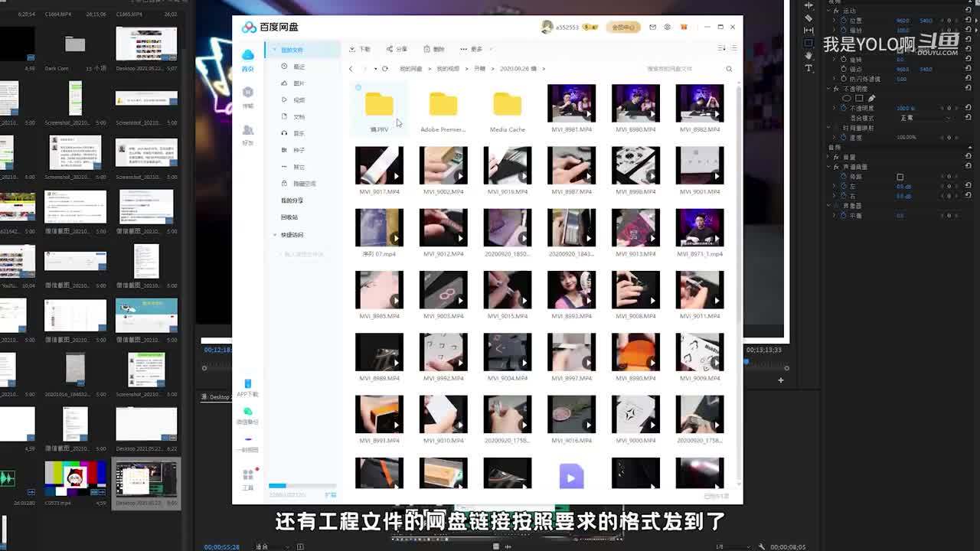Collapse the 快捷访问 section in sidebar
980x551 pixels.
(x=275, y=235)
